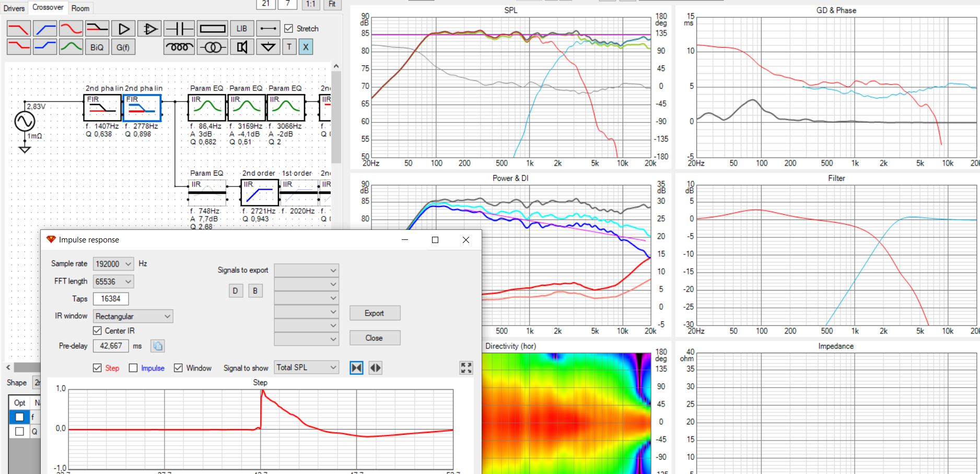The height and width of the screenshot is (474, 980).
Task: Insert a loudspeaker driver symbol
Action: 242,47
